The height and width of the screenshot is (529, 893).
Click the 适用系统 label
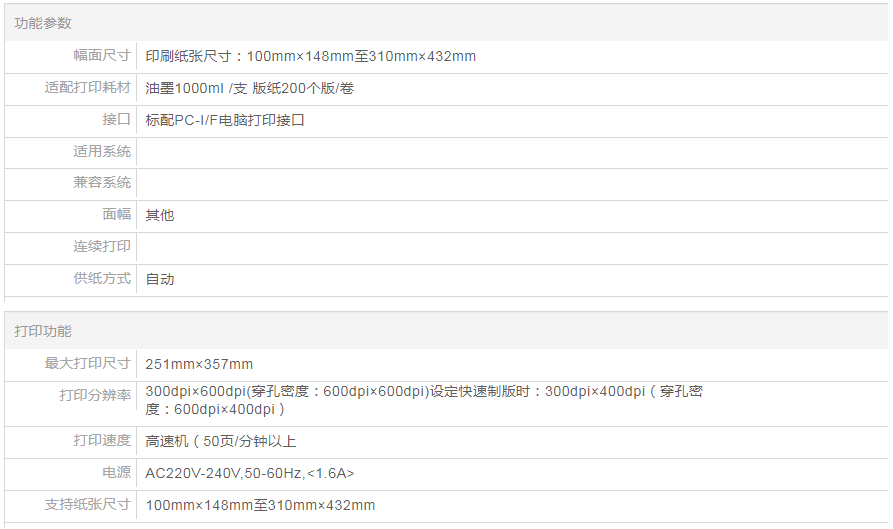102,152
